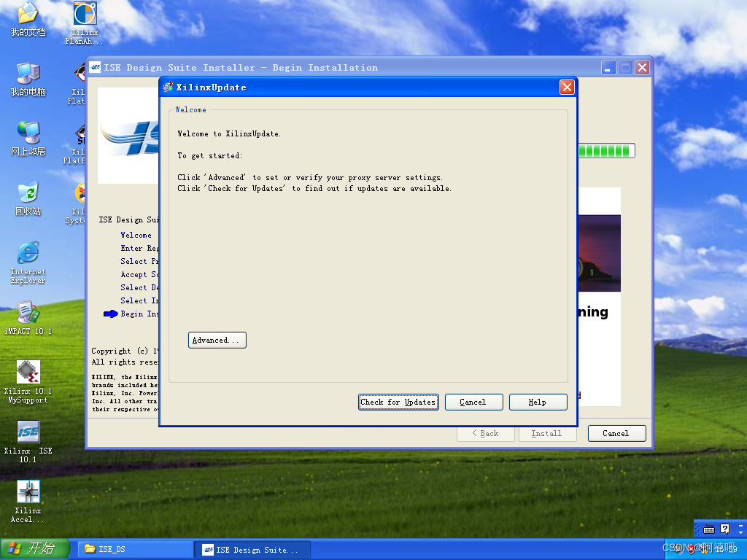Open Help in XilinxUpdate dialog
747x560 pixels.
point(538,402)
